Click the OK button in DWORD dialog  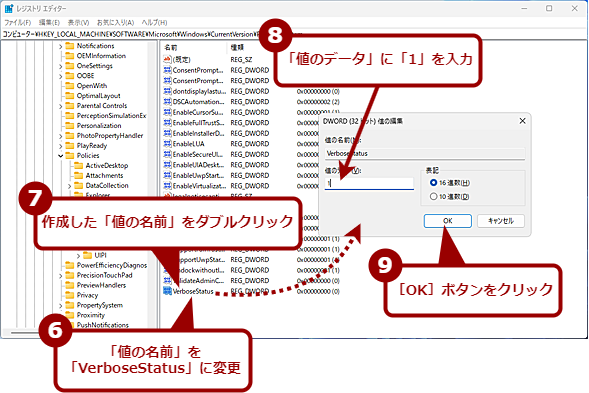tap(447, 221)
